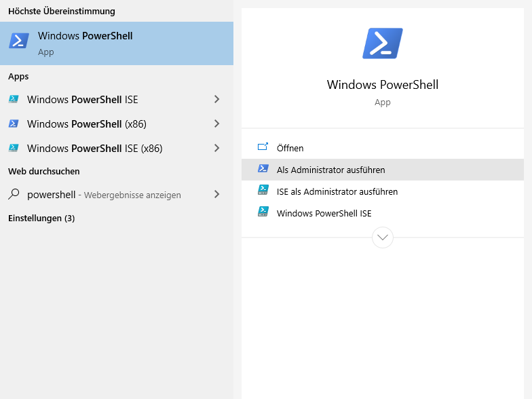The width and height of the screenshot is (532, 399).
Task: Click the icon beside Windows PowerShell ISE in the actions list
Action: pyautogui.click(x=263, y=212)
